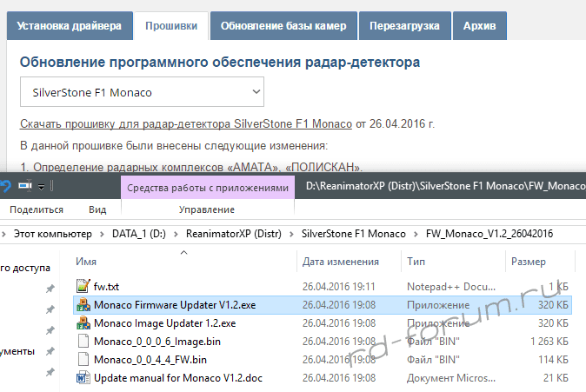This screenshot has width=586, height=392.
Task: Click the Word icon of Update manual for Monaco V1.2.doc
Action: click(x=83, y=378)
